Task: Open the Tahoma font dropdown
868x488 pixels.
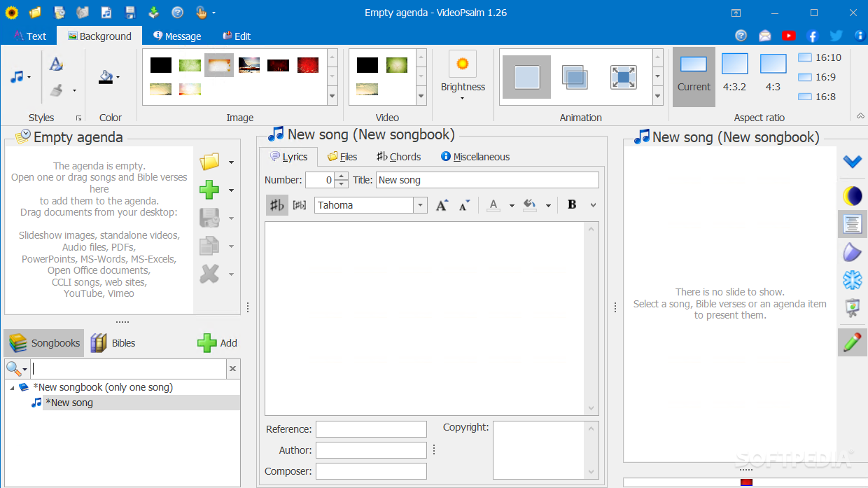Action: coord(420,205)
